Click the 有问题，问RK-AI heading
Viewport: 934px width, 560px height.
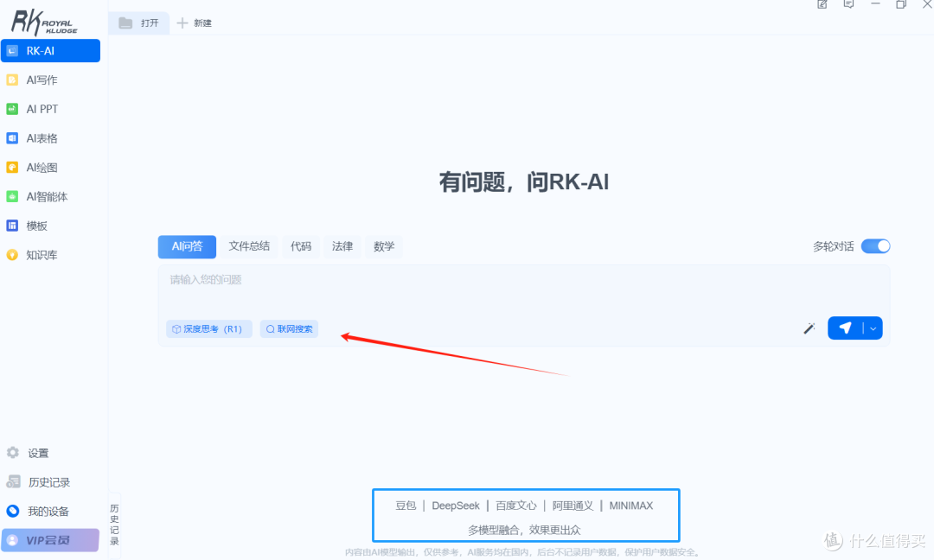[524, 182]
